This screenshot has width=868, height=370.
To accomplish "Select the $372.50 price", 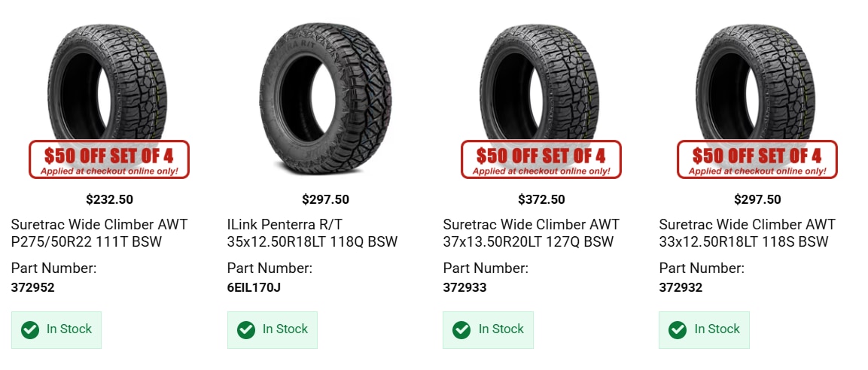I will pos(541,199).
